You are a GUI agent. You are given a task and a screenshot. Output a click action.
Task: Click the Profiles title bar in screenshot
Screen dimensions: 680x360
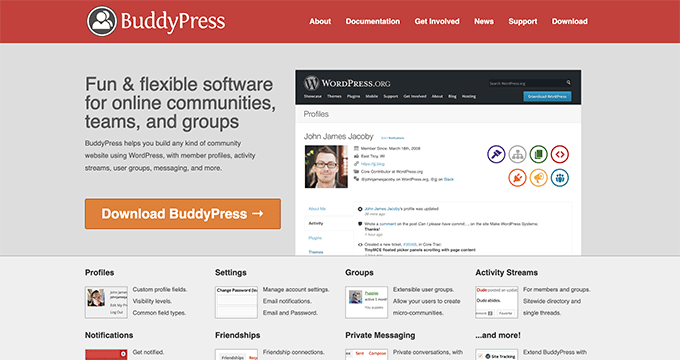(438, 114)
